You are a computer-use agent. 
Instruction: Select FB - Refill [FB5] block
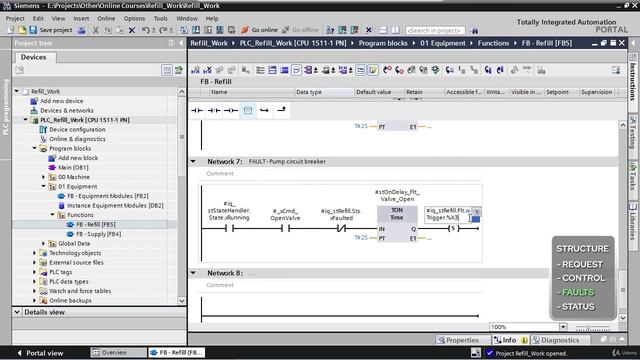(96, 224)
